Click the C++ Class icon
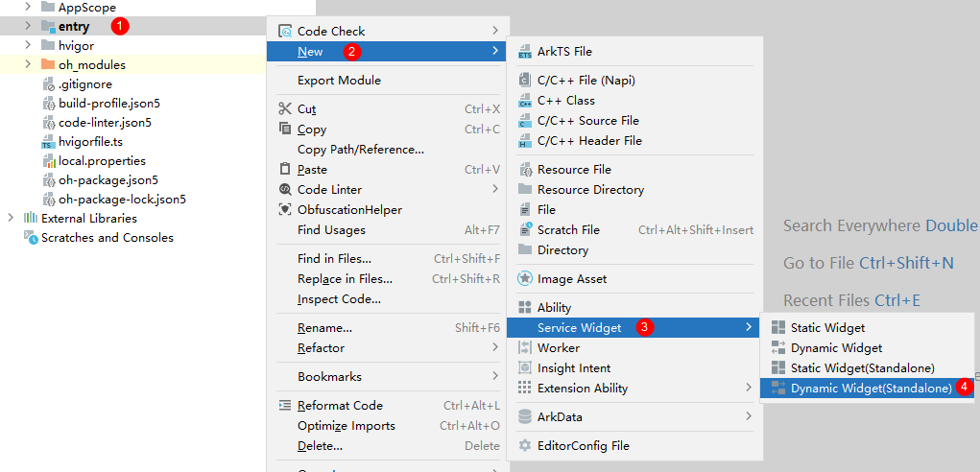The width and height of the screenshot is (980, 472). (x=525, y=101)
